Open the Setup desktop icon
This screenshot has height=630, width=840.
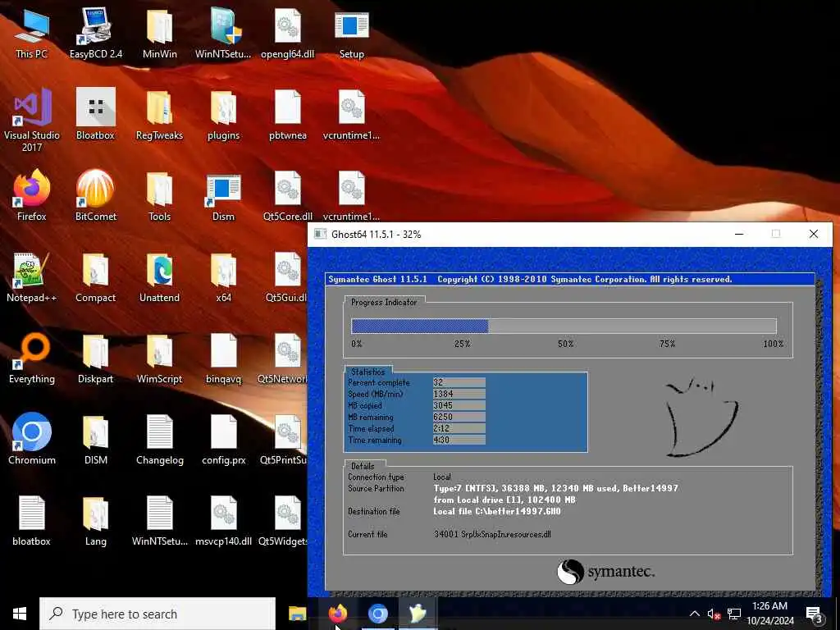pyautogui.click(x=351, y=33)
